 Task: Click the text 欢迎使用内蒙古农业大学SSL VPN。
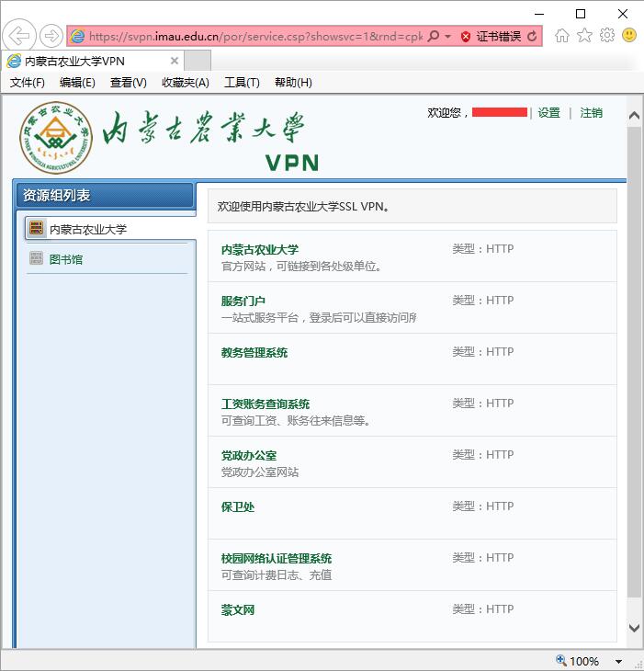(x=303, y=207)
